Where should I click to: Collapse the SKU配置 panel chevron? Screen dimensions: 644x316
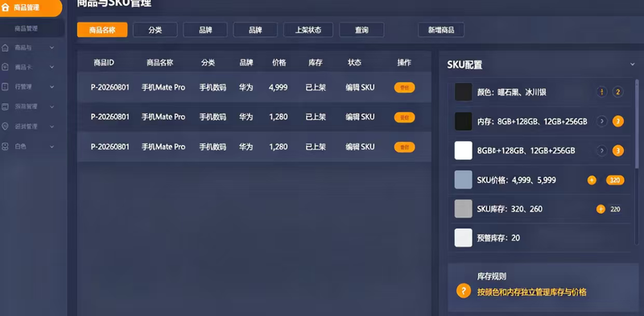coord(633,64)
